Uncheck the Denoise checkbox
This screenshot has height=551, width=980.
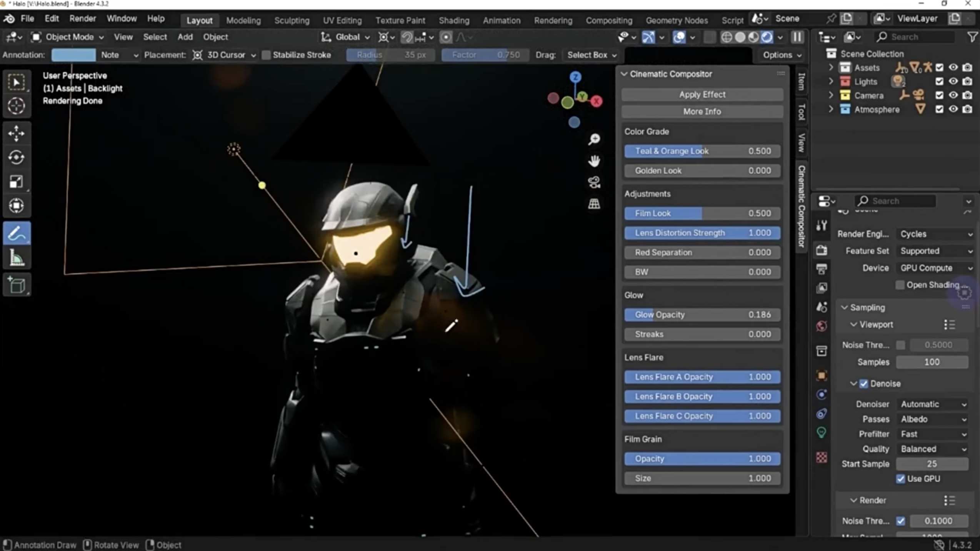[x=864, y=384]
